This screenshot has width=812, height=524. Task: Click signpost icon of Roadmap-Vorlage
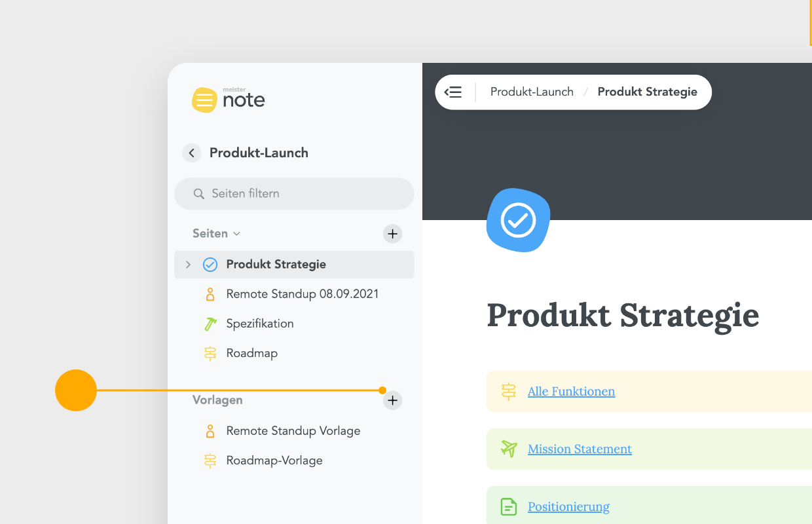(210, 460)
